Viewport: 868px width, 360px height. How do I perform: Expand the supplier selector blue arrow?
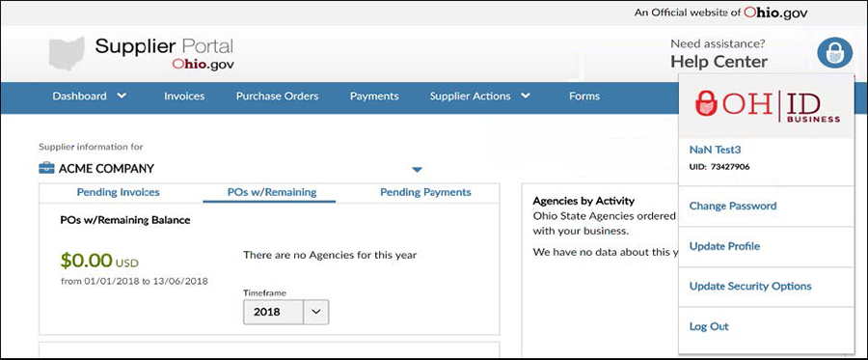pos(418,170)
